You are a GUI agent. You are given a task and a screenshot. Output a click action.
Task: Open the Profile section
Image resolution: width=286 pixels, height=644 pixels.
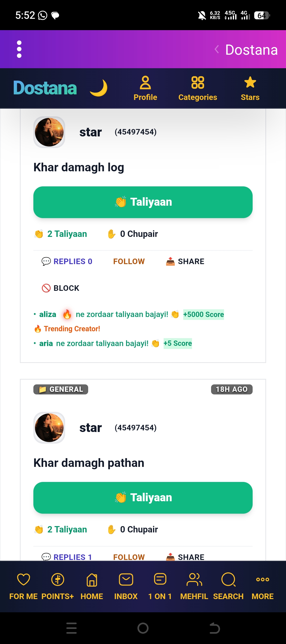pyautogui.click(x=145, y=88)
